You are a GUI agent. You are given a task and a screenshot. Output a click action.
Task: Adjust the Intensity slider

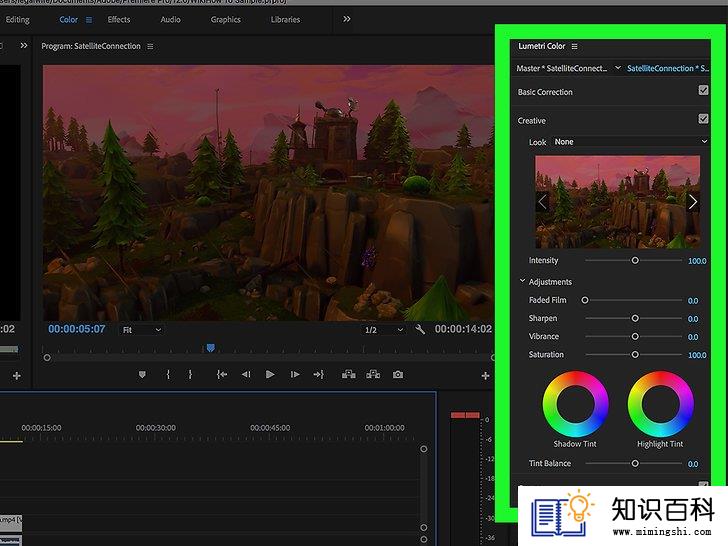635,260
